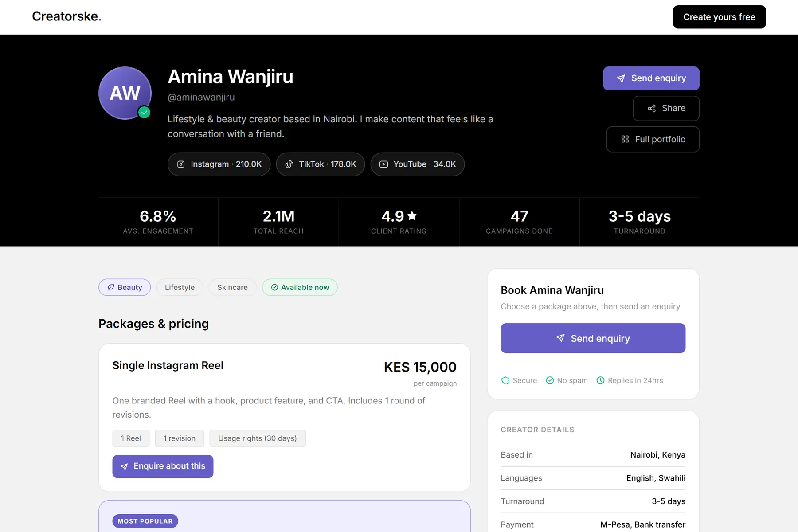Viewport: 798px width, 532px height.
Task: Click the 1 Reel tag
Action: point(131,438)
